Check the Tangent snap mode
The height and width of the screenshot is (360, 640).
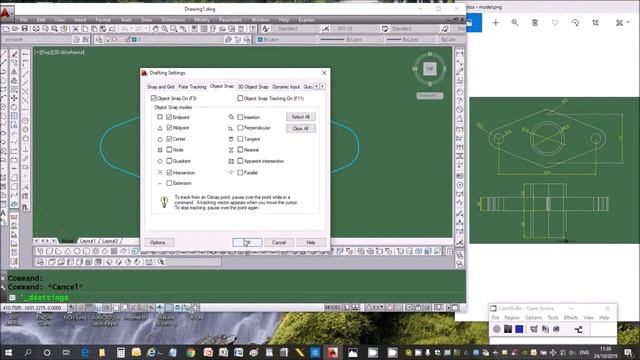(240, 139)
